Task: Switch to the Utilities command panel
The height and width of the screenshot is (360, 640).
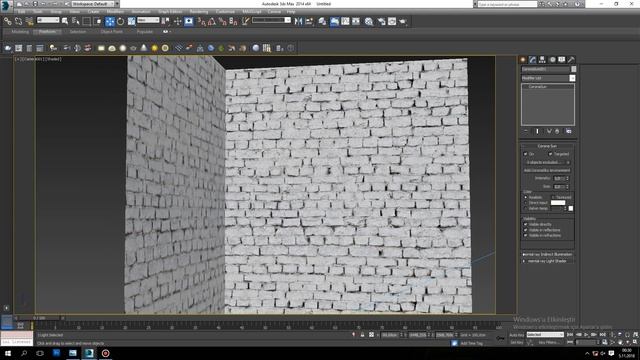Action: (571, 60)
